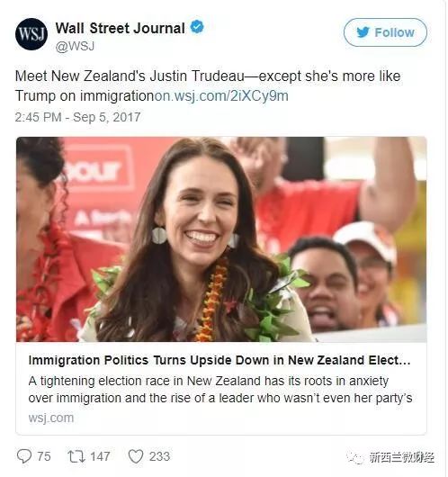Click the blue verified badge icon
448x477 pixels.
pyautogui.click(x=197, y=27)
